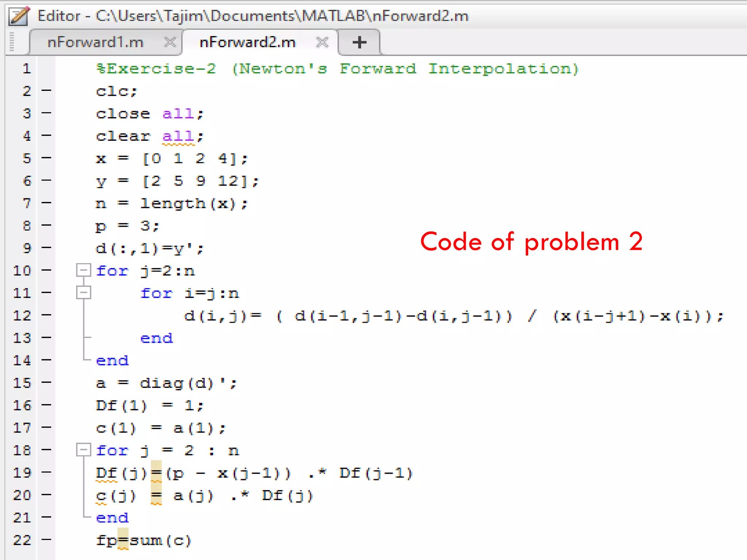Click the highlighted equals sign on line 19

pyautogui.click(x=156, y=473)
